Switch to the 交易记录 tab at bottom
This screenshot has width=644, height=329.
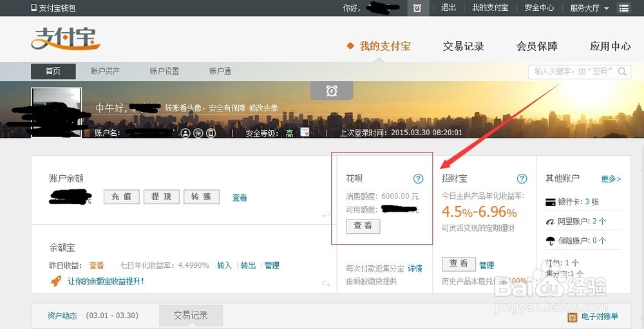191,315
